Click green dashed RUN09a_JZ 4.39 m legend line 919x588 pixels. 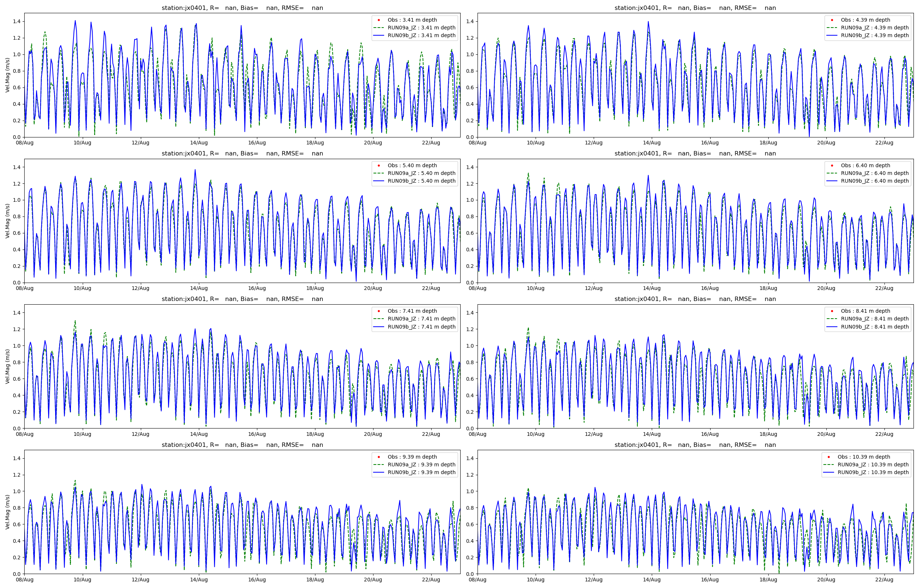pyautogui.click(x=831, y=28)
